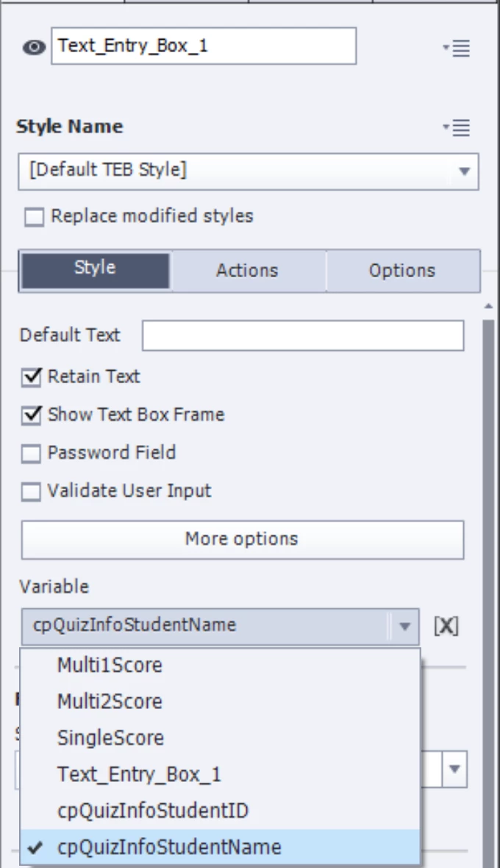Switch to the Actions tab
Image resolution: width=500 pixels, height=868 pixels.
click(247, 270)
